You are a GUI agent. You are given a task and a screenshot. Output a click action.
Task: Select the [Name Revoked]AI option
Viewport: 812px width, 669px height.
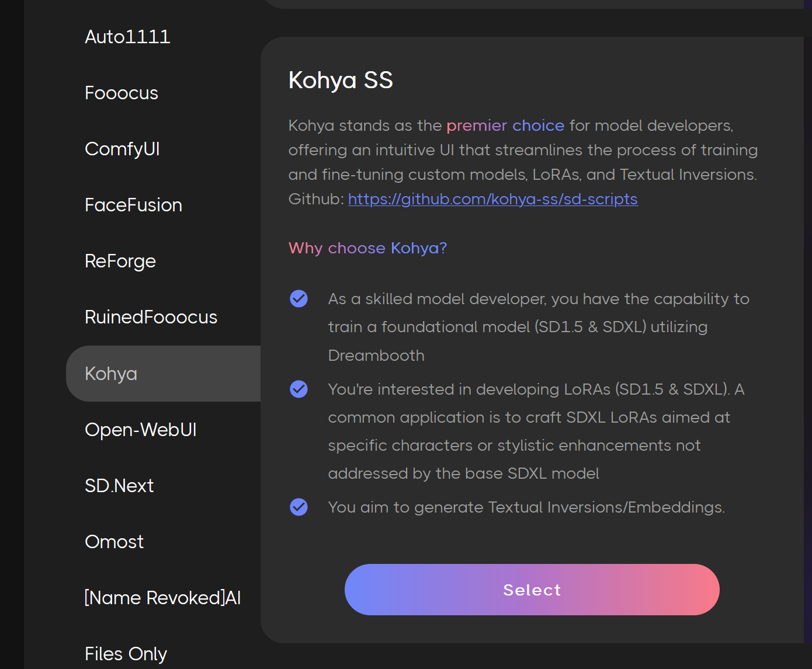(164, 597)
